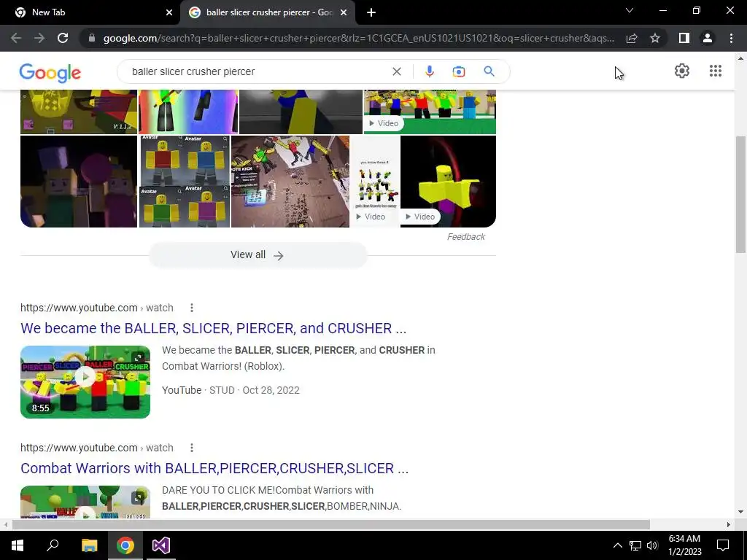Open the white meme image with Video tag
Image resolution: width=747 pixels, height=560 pixels.
376,182
